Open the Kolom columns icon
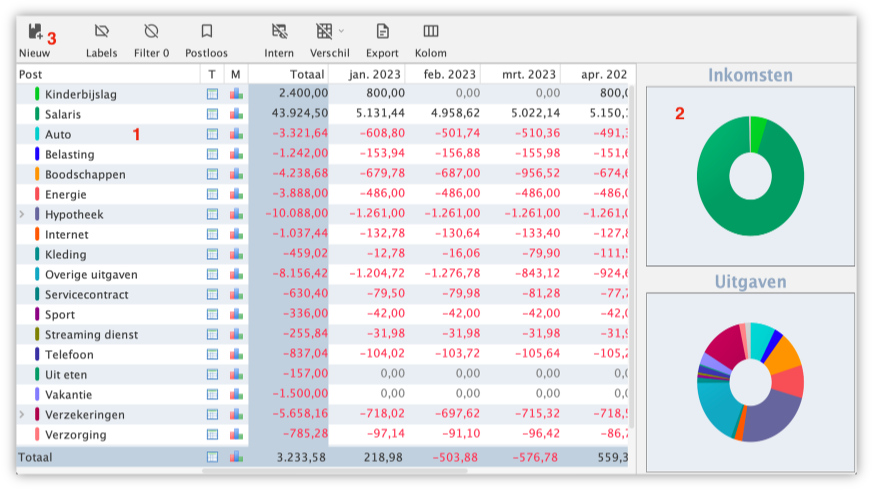This screenshot has width=873, height=490. (x=431, y=32)
